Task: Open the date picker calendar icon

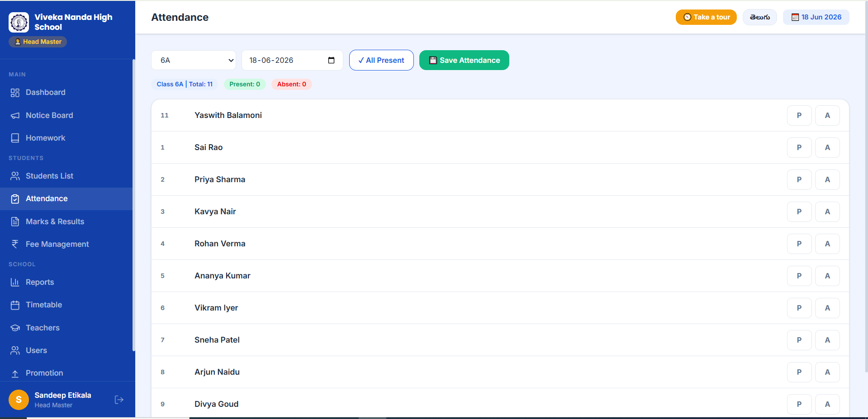Action: pyautogui.click(x=331, y=60)
